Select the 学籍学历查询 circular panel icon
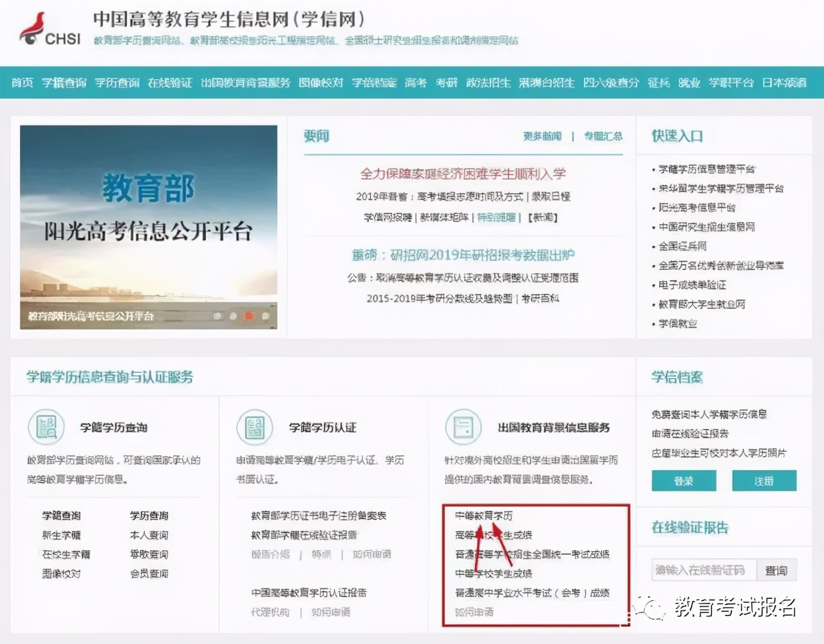The height and width of the screenshot is (644, 824). pyautogui.click(x=46, y=427)
